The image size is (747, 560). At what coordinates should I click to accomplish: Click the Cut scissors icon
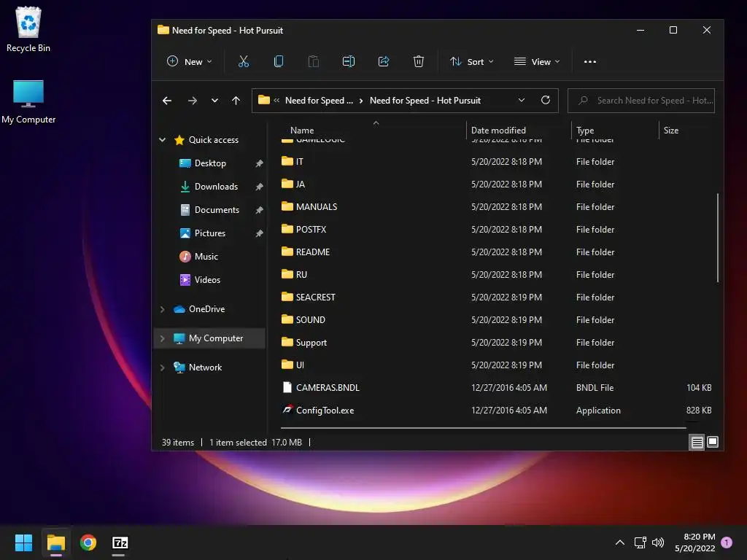coord(244,61)
